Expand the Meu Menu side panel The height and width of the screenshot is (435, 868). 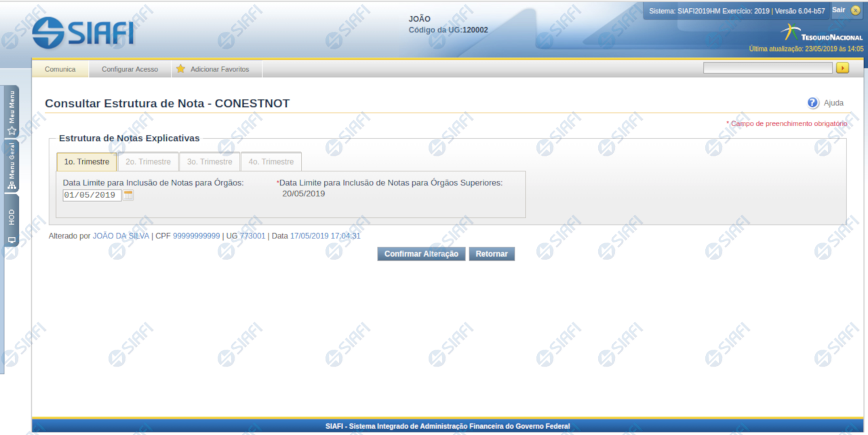click(x=12, y=112)
